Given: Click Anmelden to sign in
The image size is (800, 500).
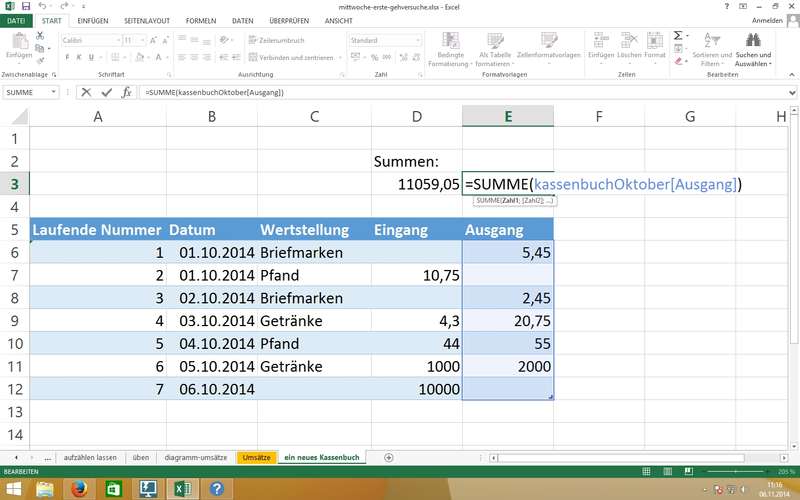Looking at the screenshot, I should (x=766, y=19).
